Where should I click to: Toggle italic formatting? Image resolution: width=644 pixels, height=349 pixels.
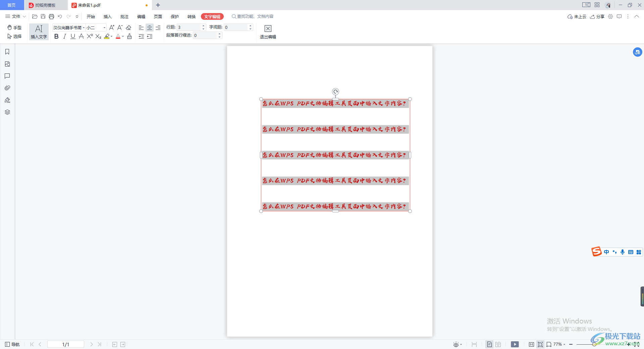pyautogui.click(x=65, y=36)
